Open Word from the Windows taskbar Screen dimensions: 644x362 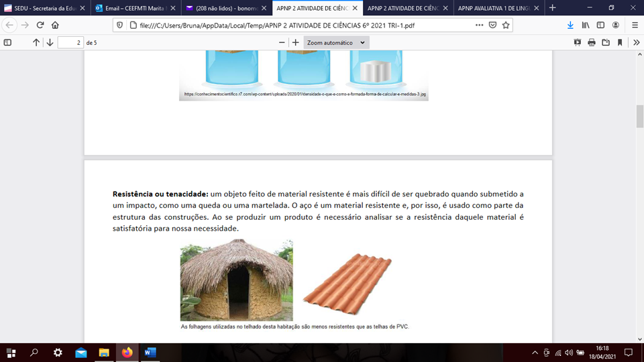[150, 352]
